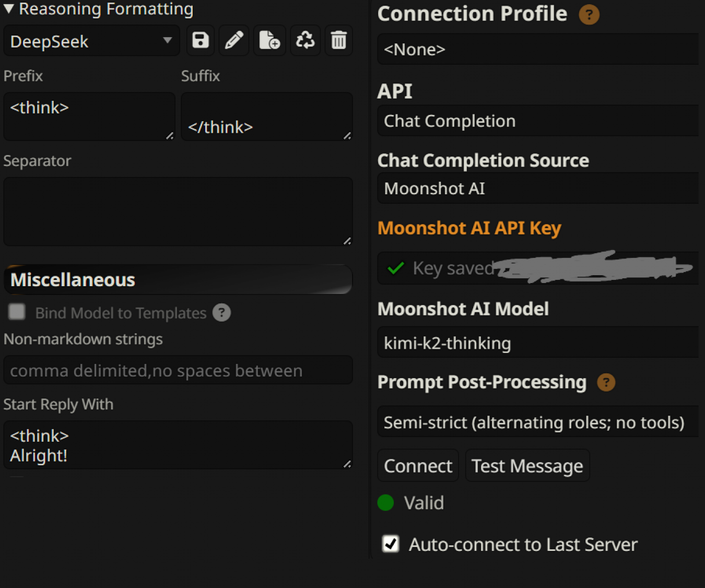Viewport: 705px width, 588px height.
Task: Click the Start Reply With text area
Action: [178, 445]
